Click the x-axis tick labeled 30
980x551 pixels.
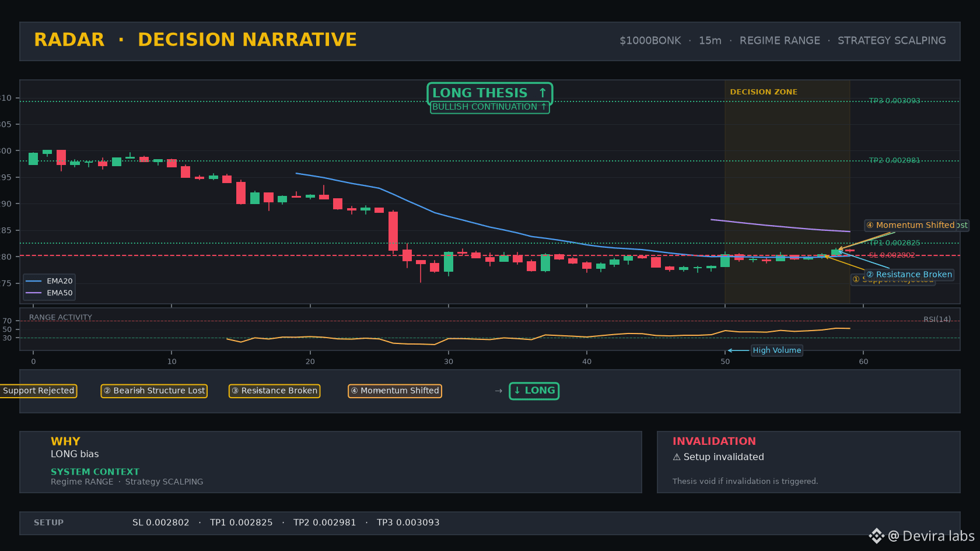click(x=448, y=362)
